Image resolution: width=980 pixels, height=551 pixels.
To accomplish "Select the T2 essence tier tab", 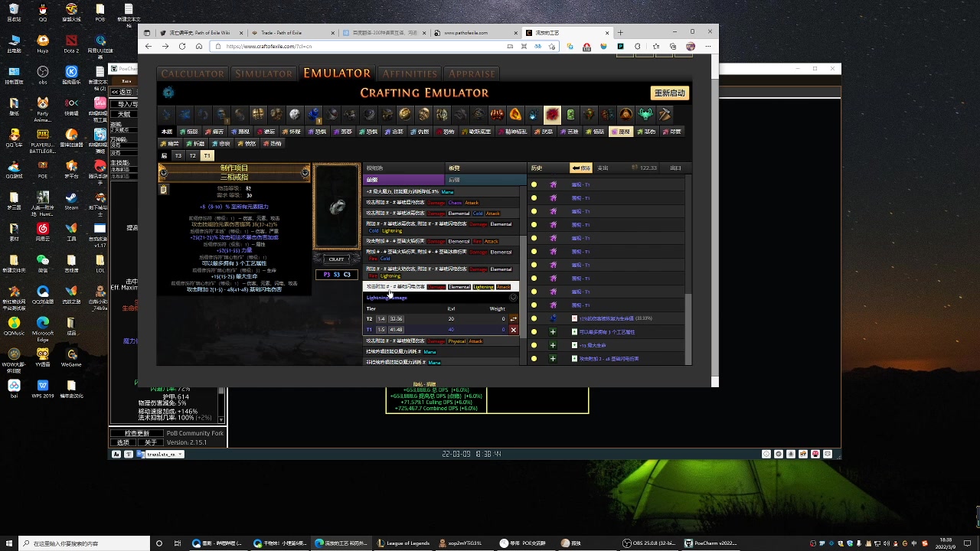I will (193, 155).
